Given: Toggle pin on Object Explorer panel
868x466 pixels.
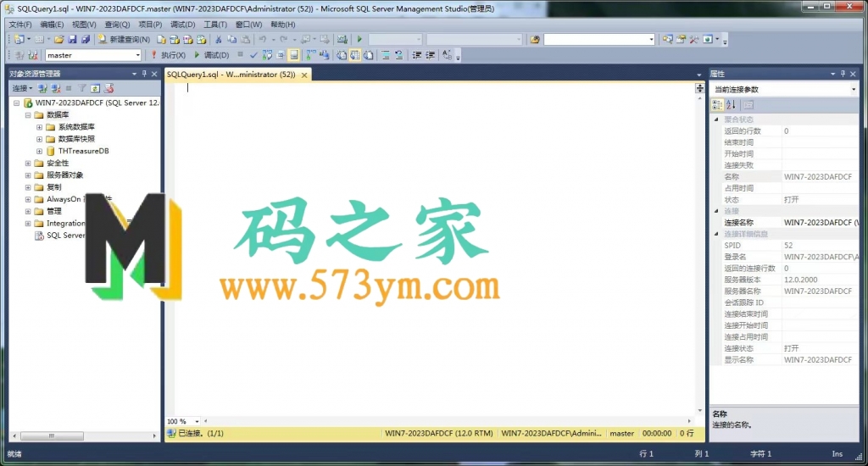Looking at the screenshot, I should pos(144,74).
